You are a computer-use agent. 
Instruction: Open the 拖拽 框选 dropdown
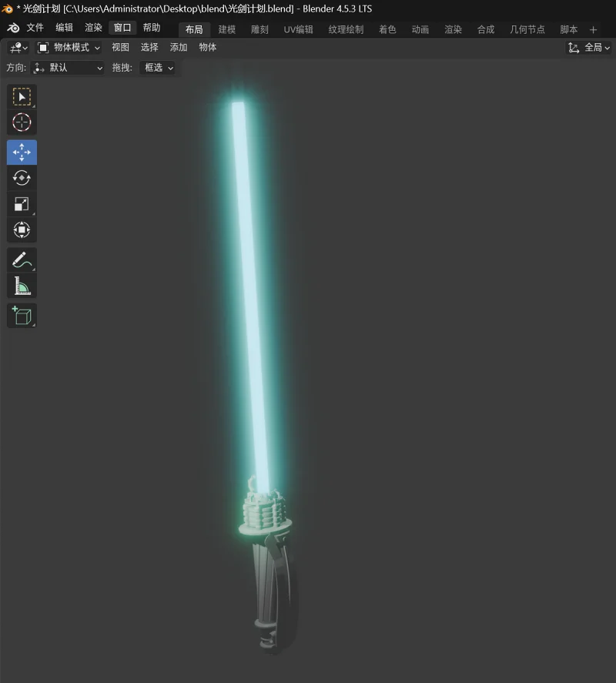point(158,68)
